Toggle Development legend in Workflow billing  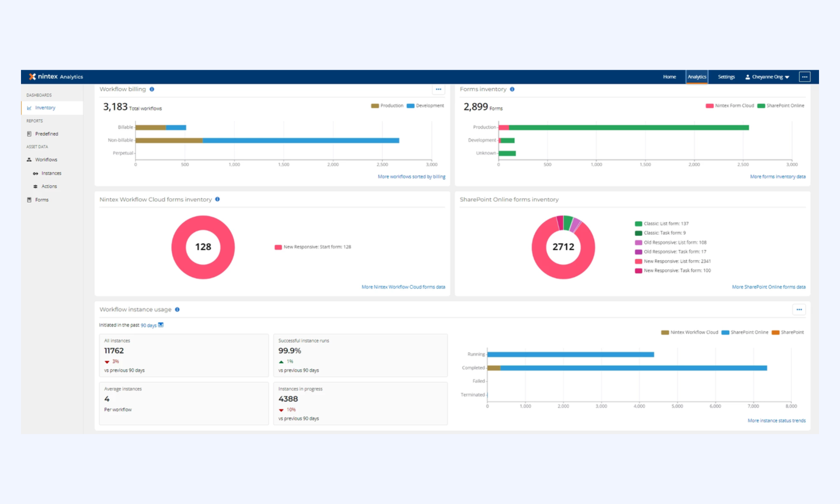(425, 106)
